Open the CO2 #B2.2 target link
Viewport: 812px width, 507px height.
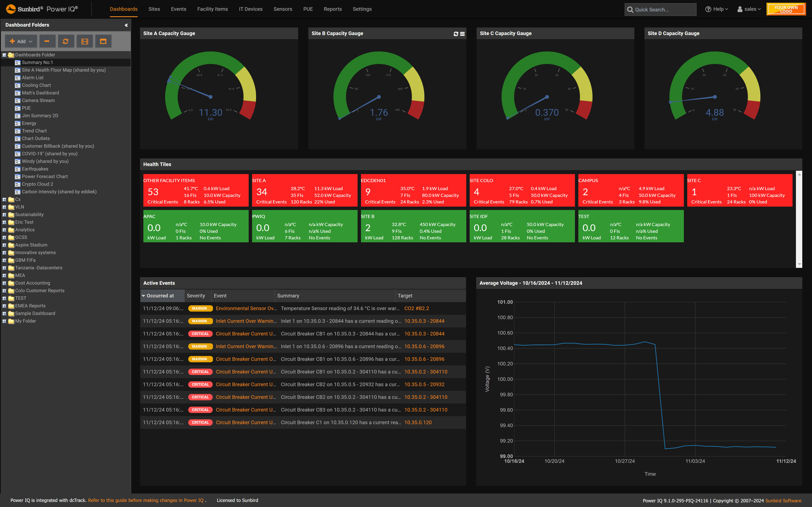click(x=416, y=308)
